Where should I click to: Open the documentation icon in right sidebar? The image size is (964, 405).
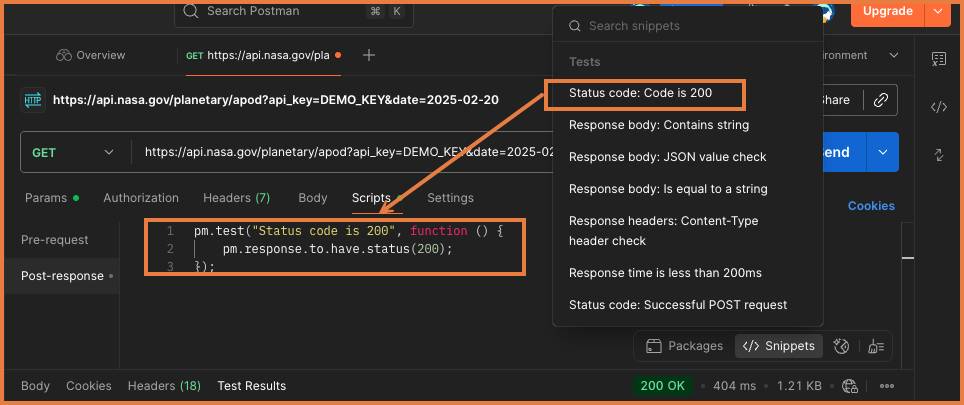[x=939, y=59]
